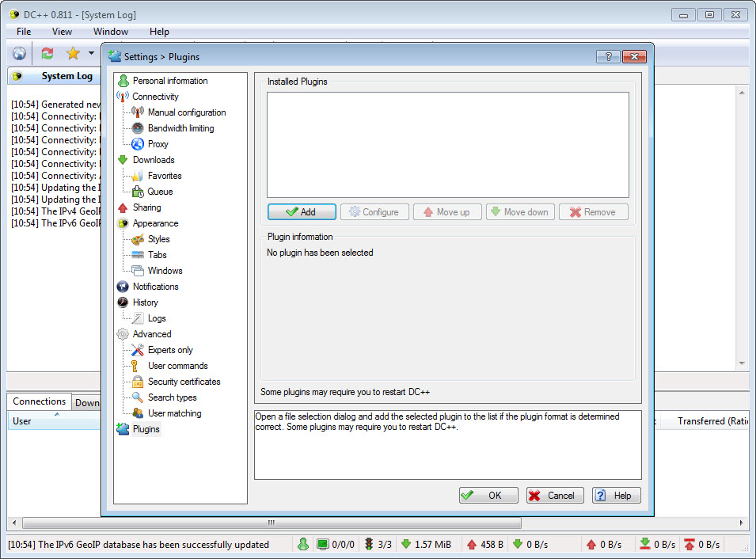Click the Installed Plugins list box
Viewport: 756px width, 559px height.
[x=448, y=145]
